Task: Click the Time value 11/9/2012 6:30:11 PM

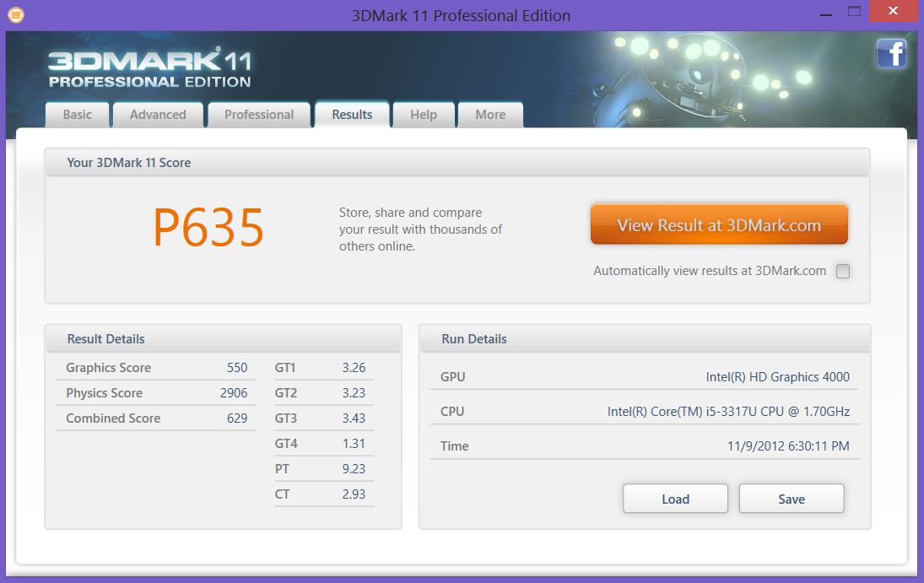Action: coord(788,446)
